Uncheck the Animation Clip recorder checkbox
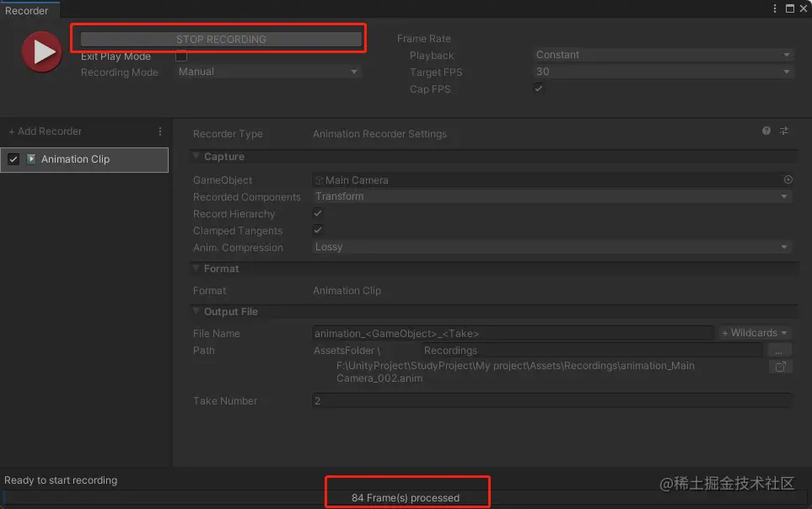 pyautogui.click(x=13, y=159)
